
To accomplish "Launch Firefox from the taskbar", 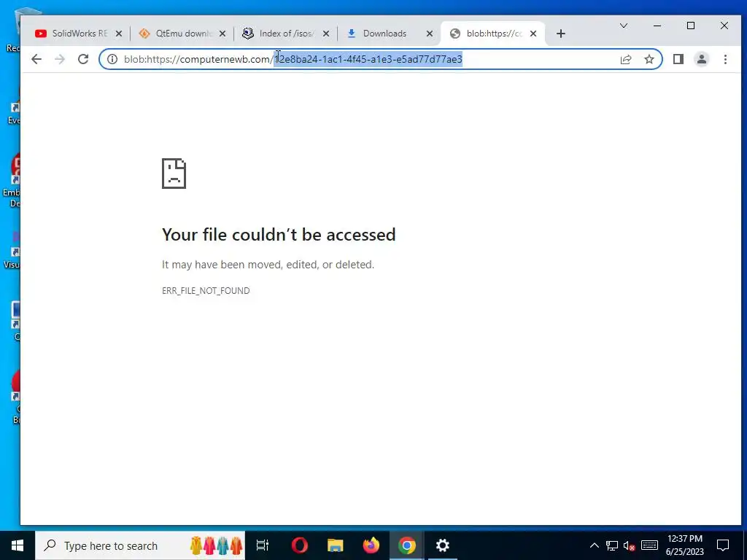I will [x=371, y=545].
